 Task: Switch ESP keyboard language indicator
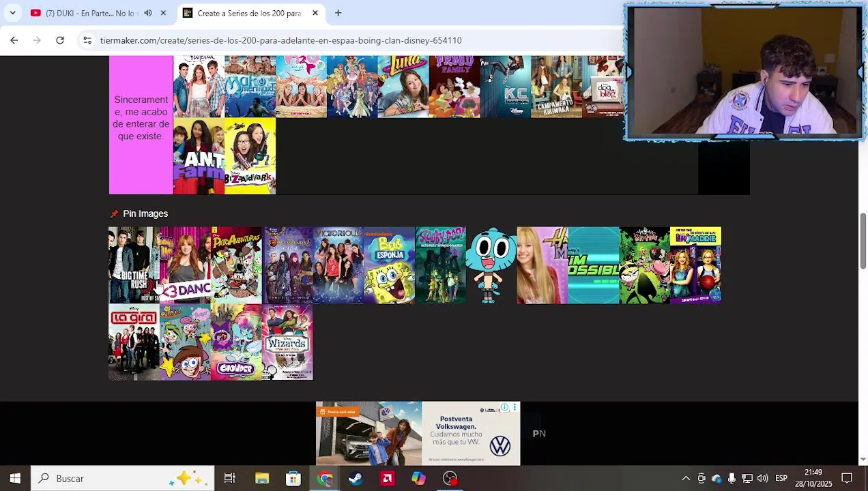pos(781,478)
